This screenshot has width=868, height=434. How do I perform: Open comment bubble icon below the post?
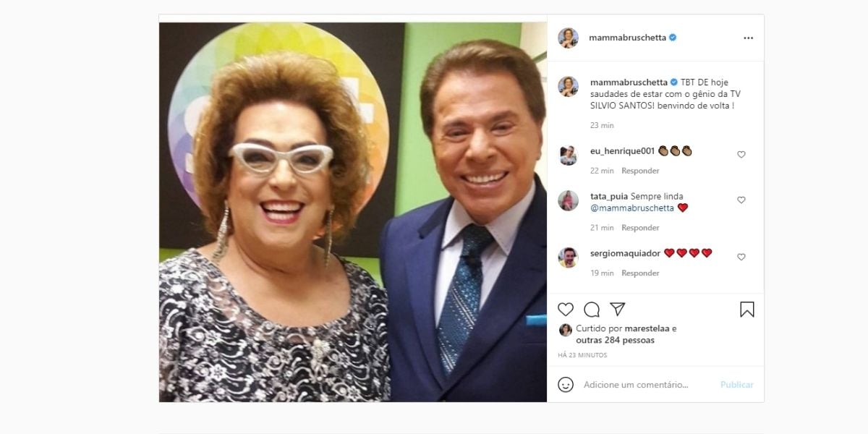tap(592, 310)
